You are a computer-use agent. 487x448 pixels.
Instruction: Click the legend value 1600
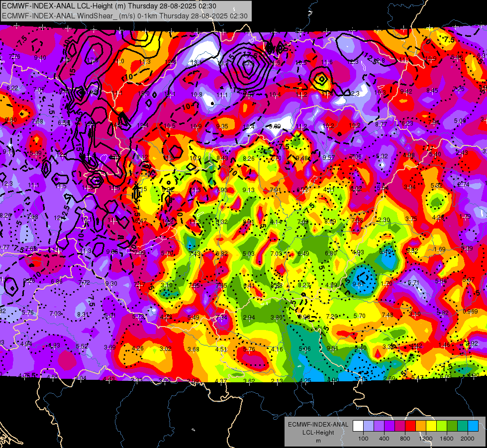[x=447, y=439]
